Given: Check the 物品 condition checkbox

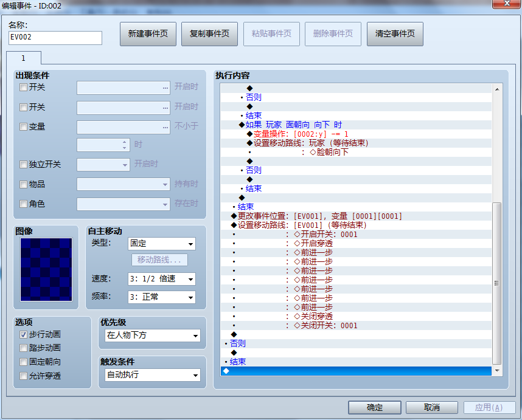Looking at the screenshot, I should (23, 184).
